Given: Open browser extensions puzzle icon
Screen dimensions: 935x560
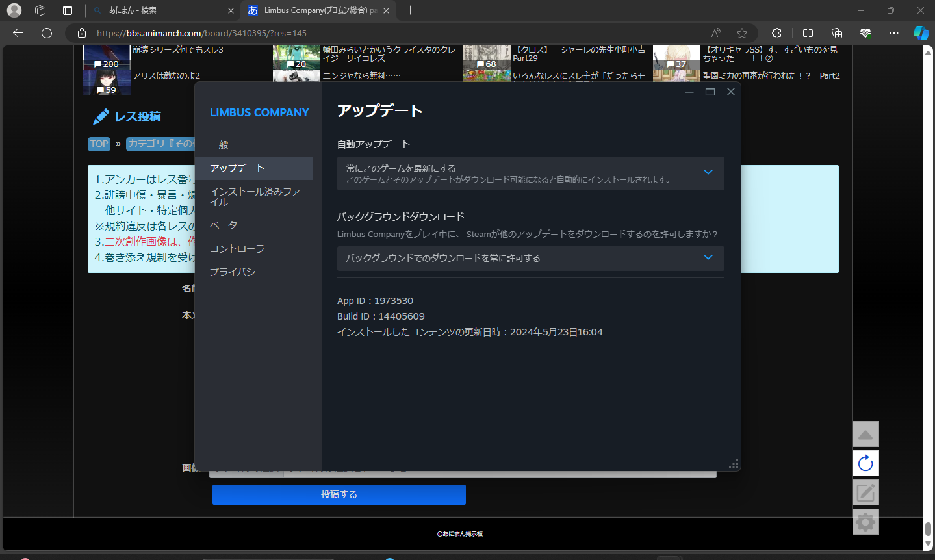Looking at the screenshot, I should click(x=776, y=33).
